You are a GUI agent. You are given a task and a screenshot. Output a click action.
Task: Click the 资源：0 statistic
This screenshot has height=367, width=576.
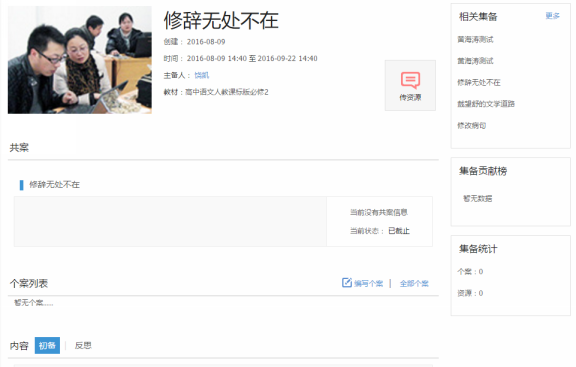[470, 293]
